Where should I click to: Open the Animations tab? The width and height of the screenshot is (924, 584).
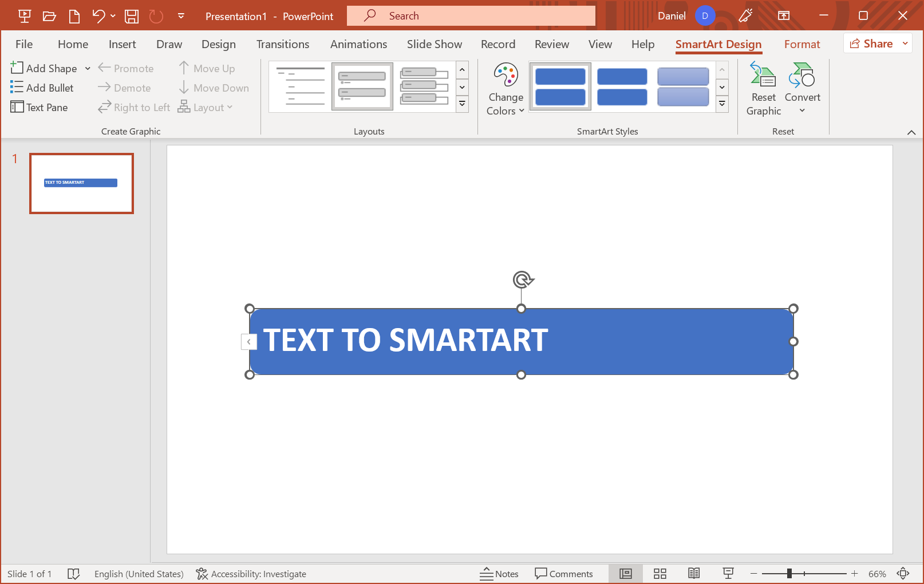[358, 44]
